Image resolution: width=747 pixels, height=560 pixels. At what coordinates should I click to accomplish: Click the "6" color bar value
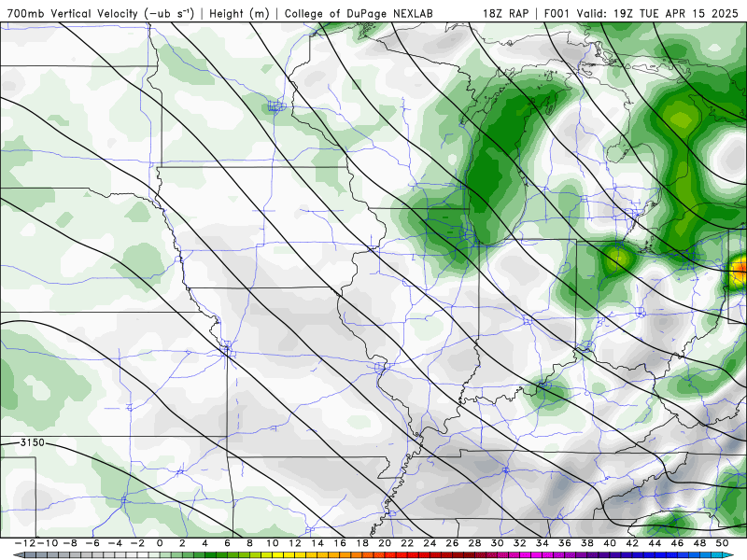pyautogui.click(x=227, y=543)
